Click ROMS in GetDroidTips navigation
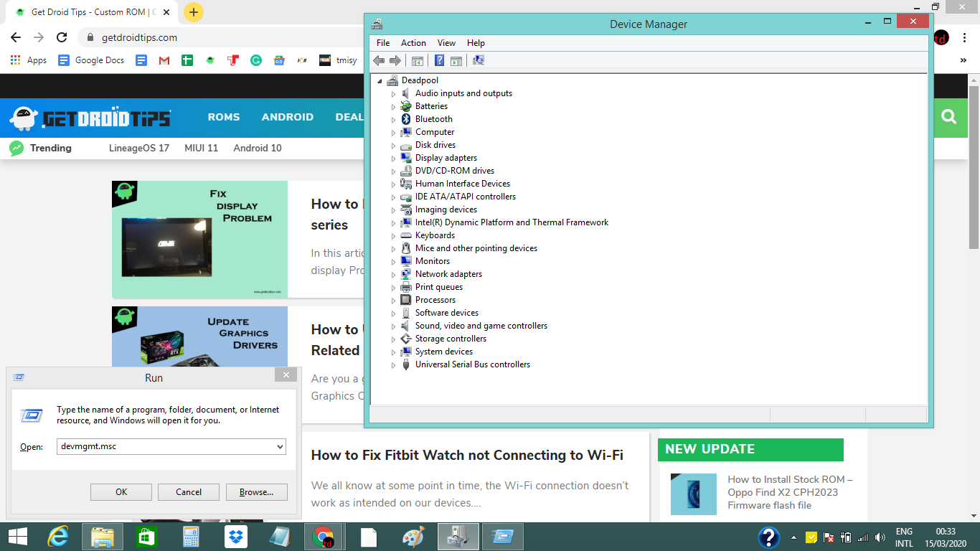The image size is (980, 551). click(x=224, y=117)
